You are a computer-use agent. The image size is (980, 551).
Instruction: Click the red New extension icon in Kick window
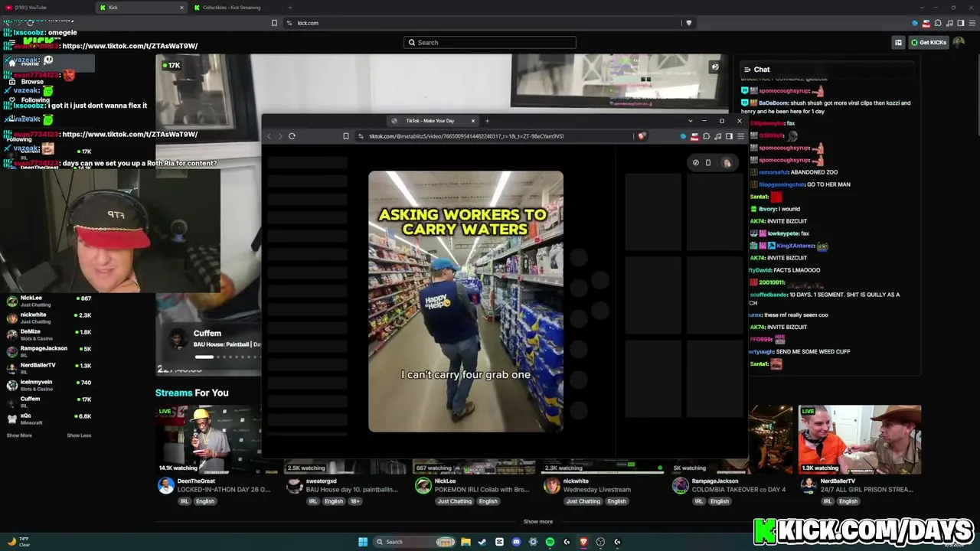pos(926,23)
